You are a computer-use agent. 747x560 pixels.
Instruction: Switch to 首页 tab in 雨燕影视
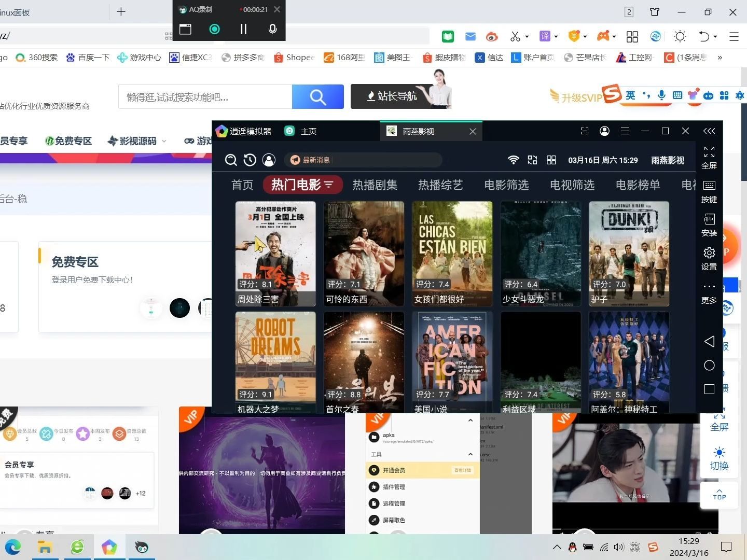click(242, 185)
